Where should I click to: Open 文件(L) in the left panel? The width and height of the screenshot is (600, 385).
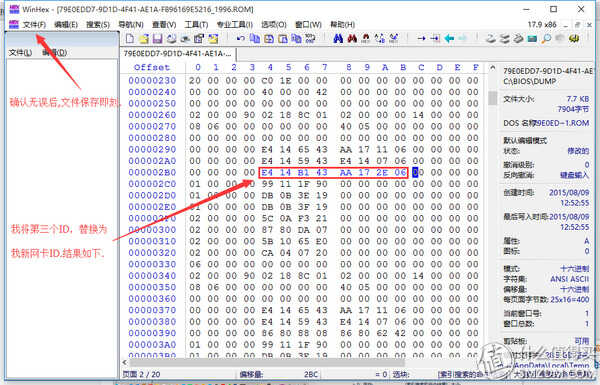(x=20, y=52)
